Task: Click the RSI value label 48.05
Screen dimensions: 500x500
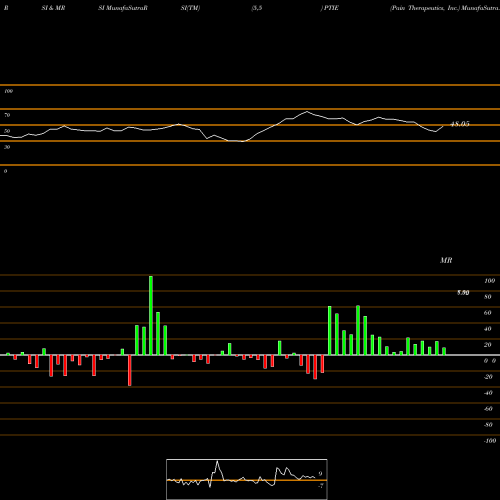Action: 460,124
